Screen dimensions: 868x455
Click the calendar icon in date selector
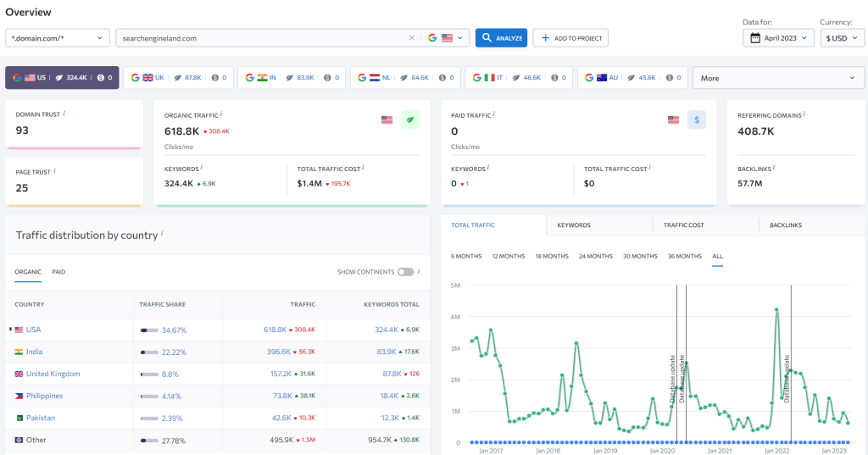(x=754, y=38)
